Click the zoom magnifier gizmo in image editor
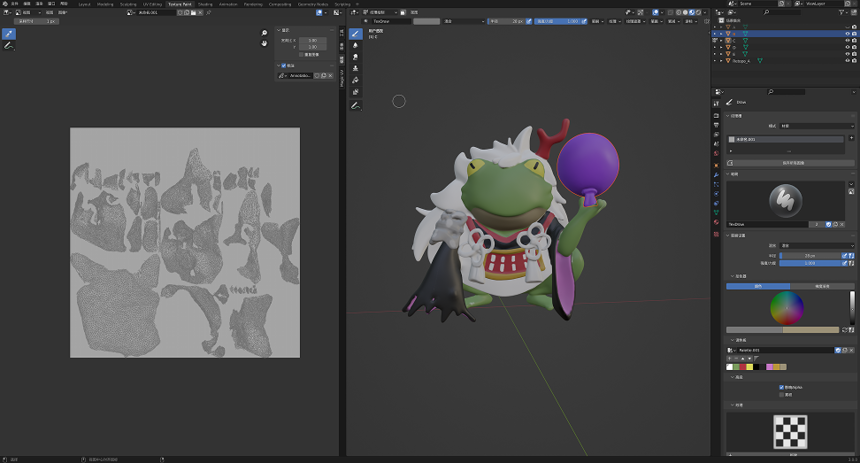860x463 pixels. point(264,33)
